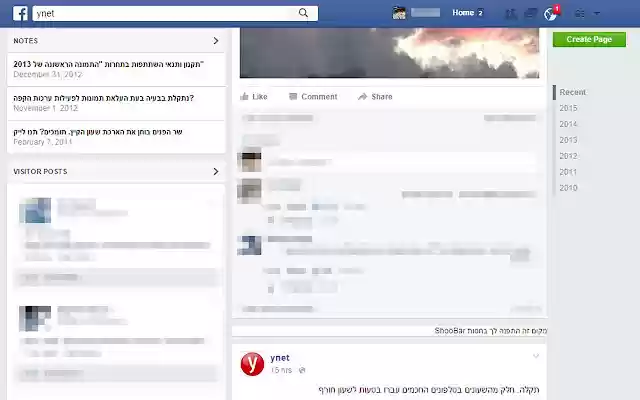640x400 pixels.
Task: Click the sunset photo in the post
Action: [x=389, y=53]
